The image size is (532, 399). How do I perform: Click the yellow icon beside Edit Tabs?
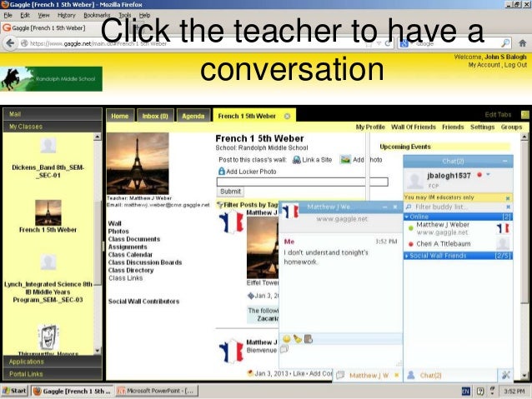point(524,115)
